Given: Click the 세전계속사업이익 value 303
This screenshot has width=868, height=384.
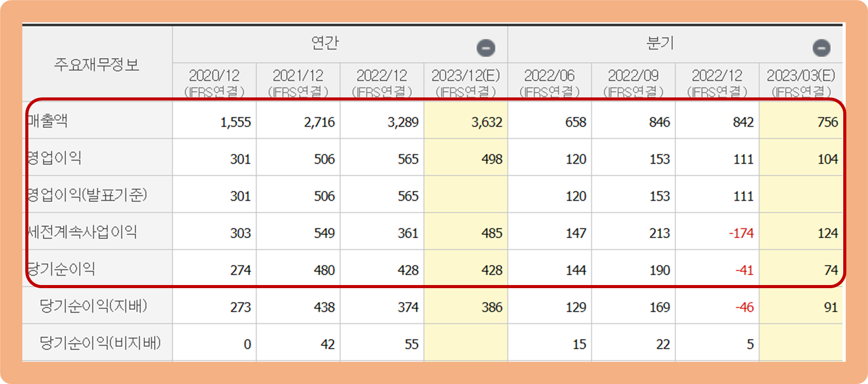Looking at the screenshot, I should tap(240, 234).
